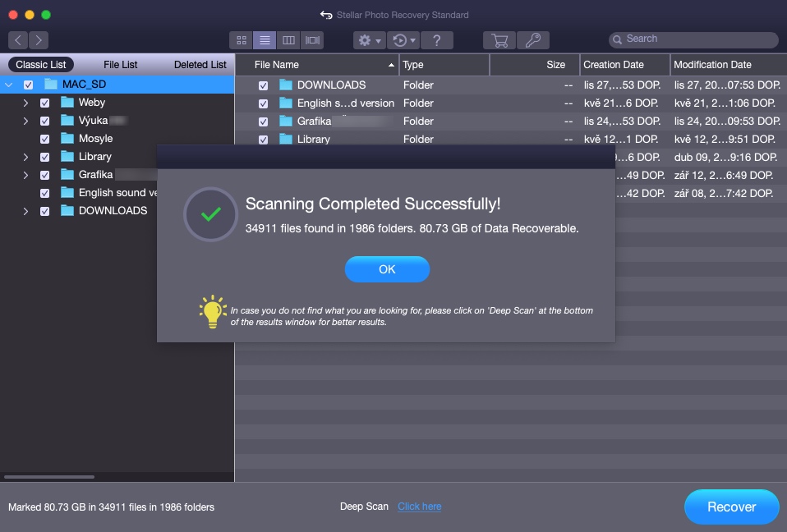The height and width of the screenshot is (532, 787).
Task: Sort by File Name column header
Action: coord(317,65)
